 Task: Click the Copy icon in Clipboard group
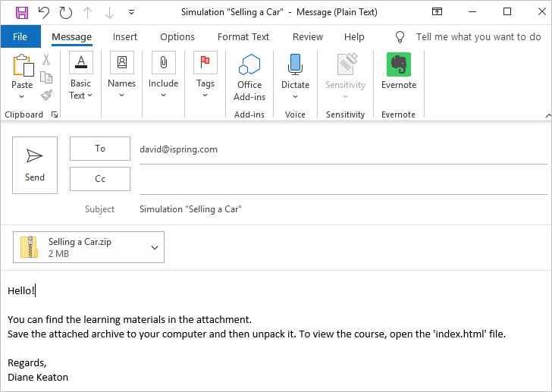click(46, 77)
